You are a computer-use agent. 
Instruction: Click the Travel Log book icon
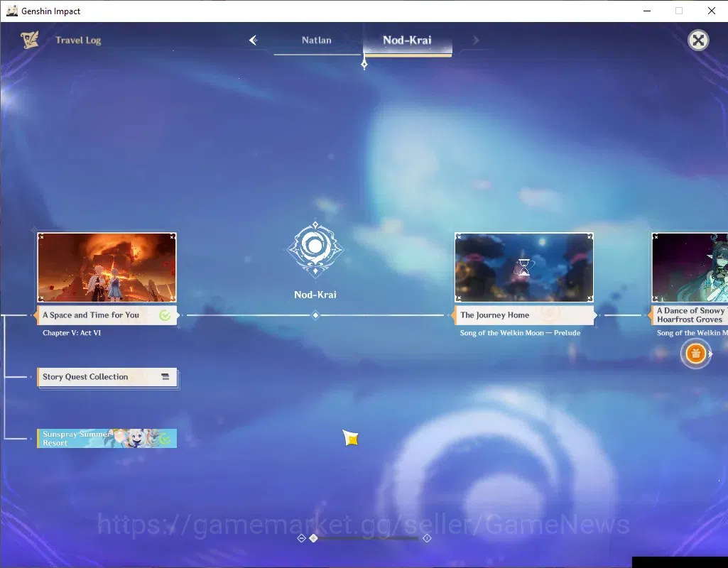pyautogui.click(x=30, y=40)
